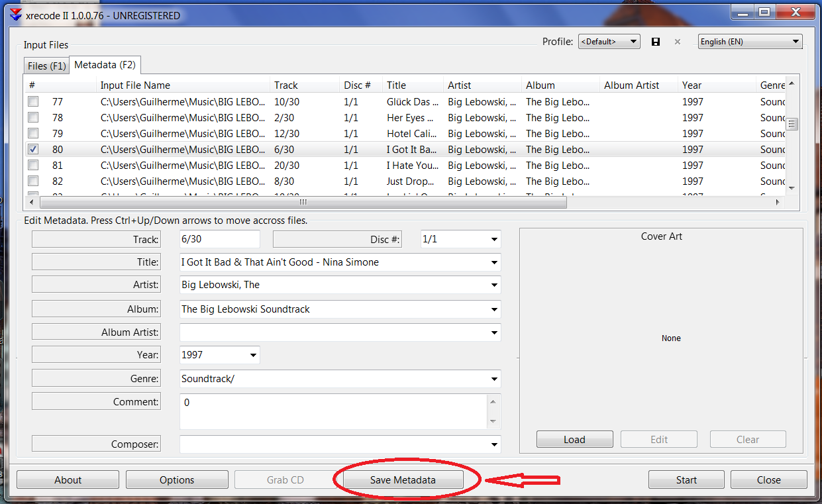The height and width of the screenshot is (504, 822).
Task: Expand the Artist dropdown arrow
Action: (494, 285)
